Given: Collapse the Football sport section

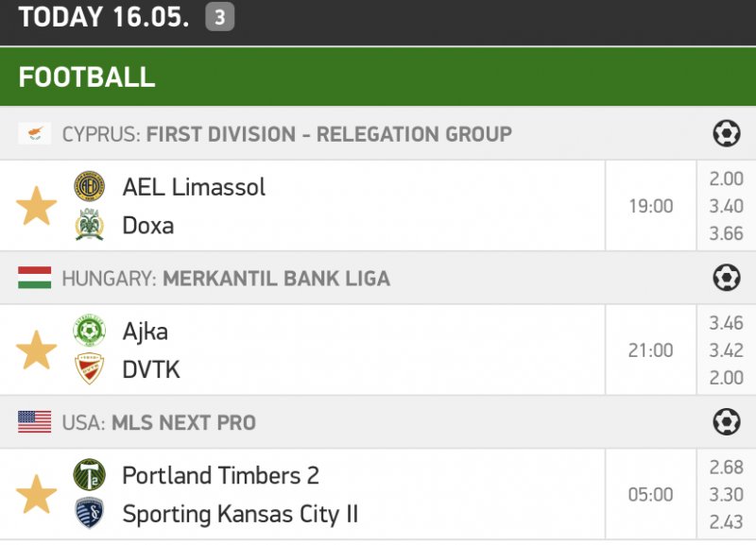Looking at the screenshot, I should click(87, 77).
